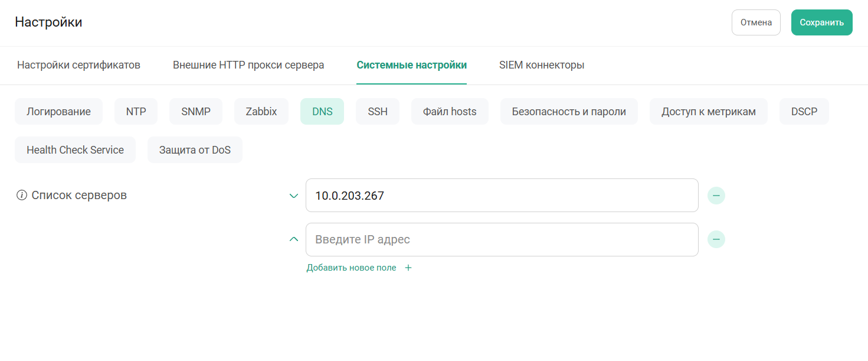
Task: Click the info icon next to Список серверов
Action: (x=22, y=195)
